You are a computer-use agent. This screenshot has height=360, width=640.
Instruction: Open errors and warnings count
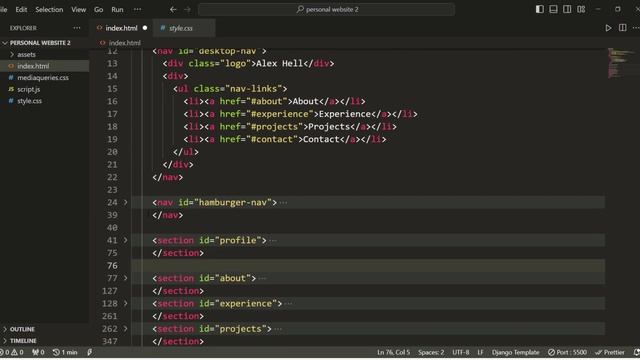[x=12, y=352]
